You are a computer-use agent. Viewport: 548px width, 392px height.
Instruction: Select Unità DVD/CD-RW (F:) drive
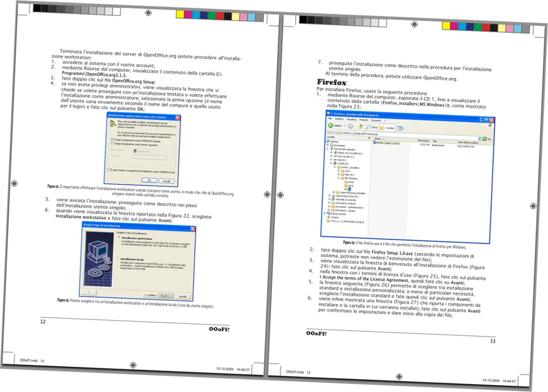click(345, 196)
